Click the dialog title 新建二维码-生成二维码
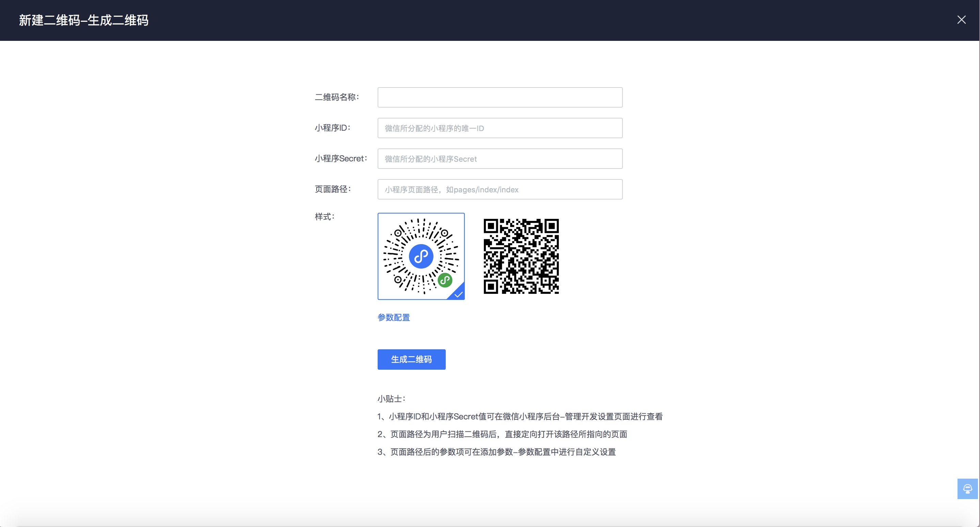The image size is (980, 527). [83, 20]
